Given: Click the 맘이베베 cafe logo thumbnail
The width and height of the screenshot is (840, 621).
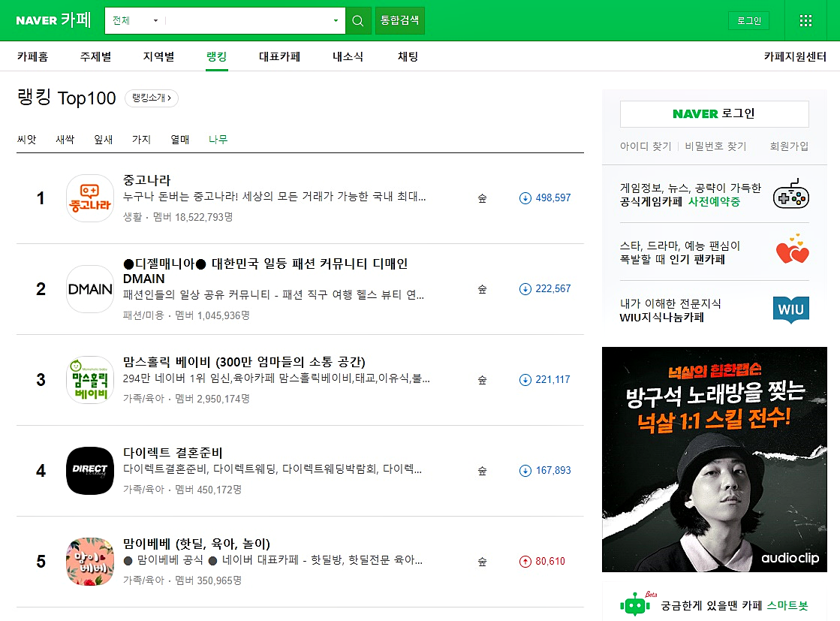Looking at the screenshot, I should coord(90,562).
